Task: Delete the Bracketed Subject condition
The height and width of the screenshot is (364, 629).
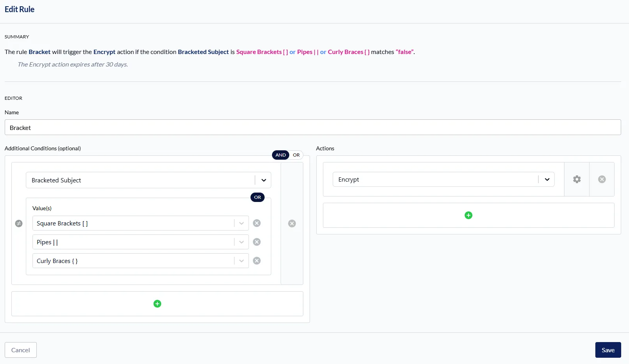Action: coord(292,223)
